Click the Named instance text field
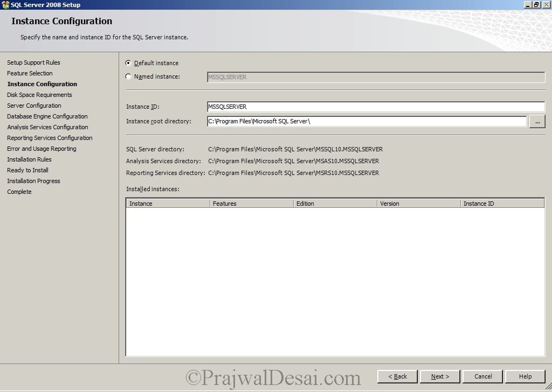This screenshot has width=552, height=392. (376, 77)
